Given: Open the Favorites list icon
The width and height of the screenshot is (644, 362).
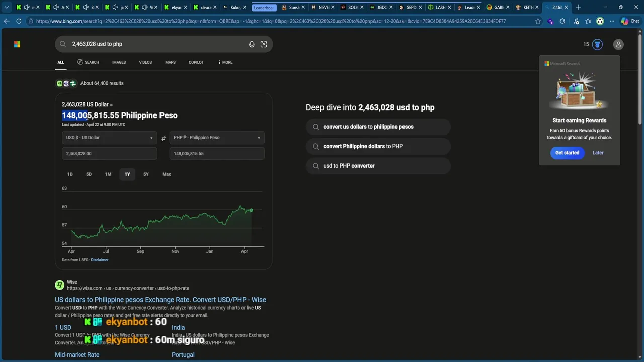Looking at the screenshot, I should (588, 21).
